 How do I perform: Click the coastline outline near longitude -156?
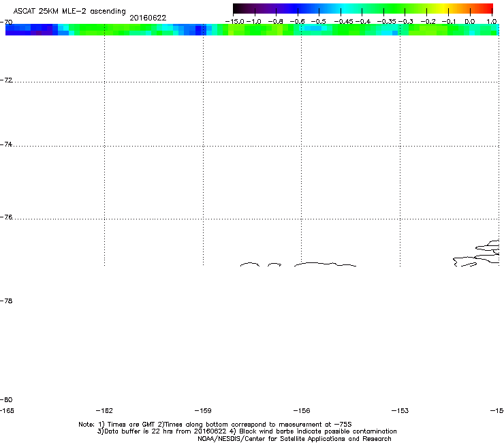click(x=326, y=264)
